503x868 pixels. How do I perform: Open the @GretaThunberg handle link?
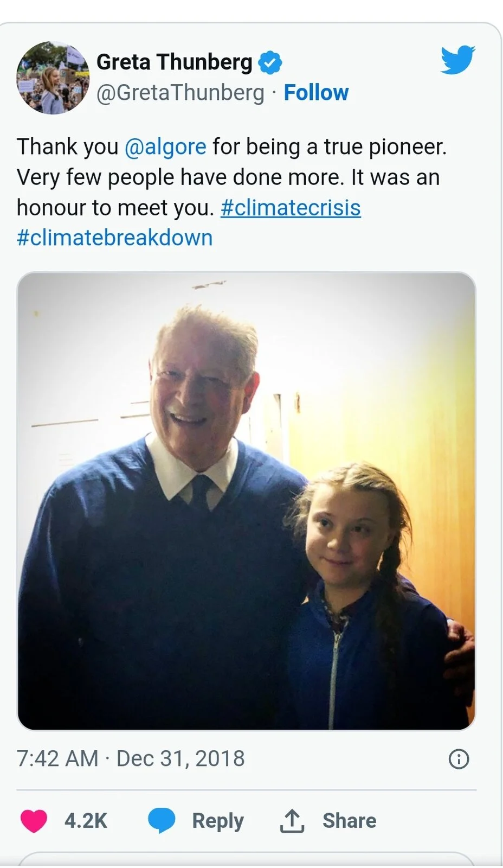tap(180, 93)
